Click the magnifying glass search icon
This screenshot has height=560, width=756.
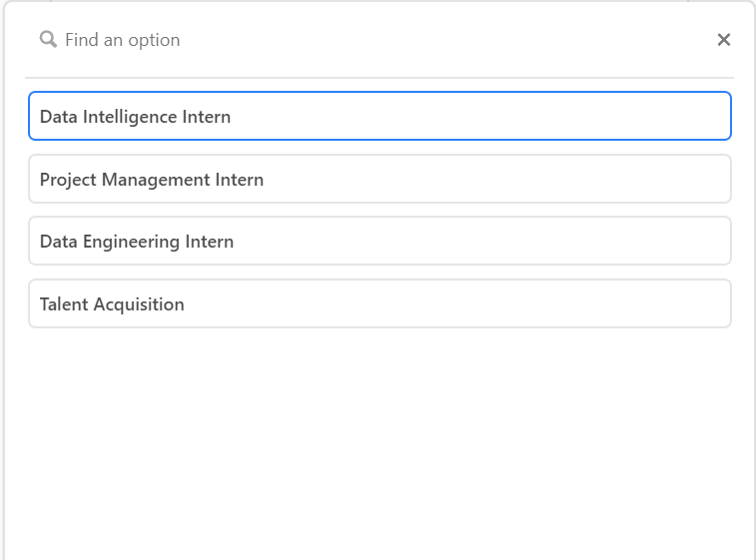click(x=48, y=40)
